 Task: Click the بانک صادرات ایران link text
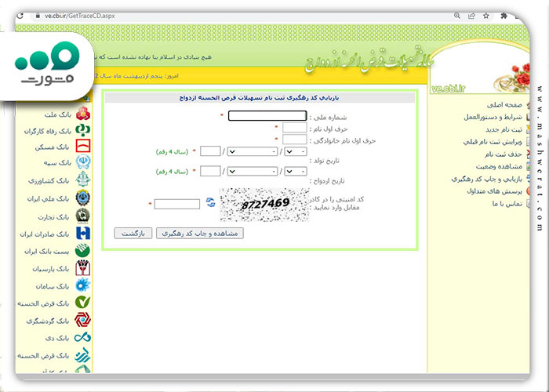pos(45,234)
